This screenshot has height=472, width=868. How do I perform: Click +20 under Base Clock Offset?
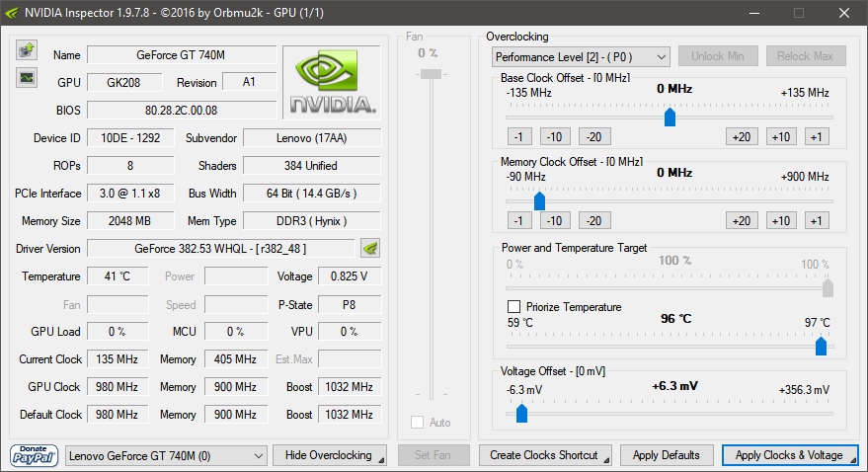pyautogui.click(x=742, y=136)
